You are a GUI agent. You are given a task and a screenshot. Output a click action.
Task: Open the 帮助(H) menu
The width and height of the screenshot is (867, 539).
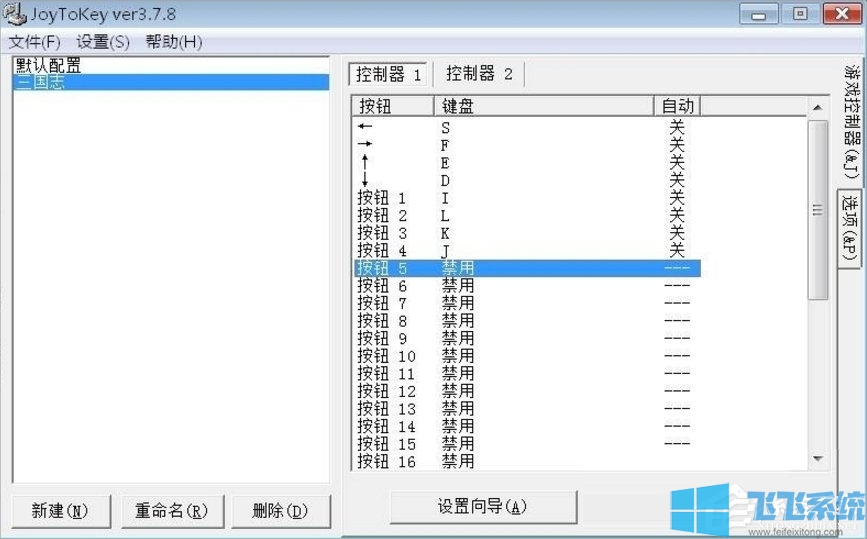[x=174, y=42]
